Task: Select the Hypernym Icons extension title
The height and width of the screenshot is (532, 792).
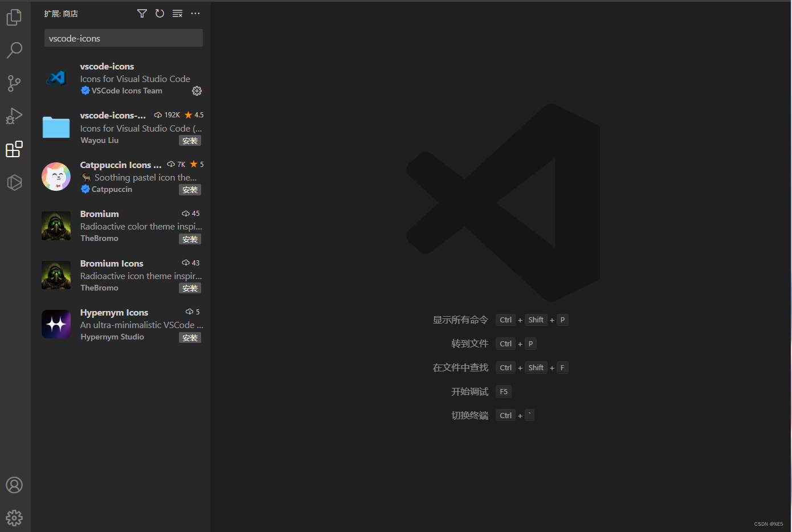Action: (114, 313)
